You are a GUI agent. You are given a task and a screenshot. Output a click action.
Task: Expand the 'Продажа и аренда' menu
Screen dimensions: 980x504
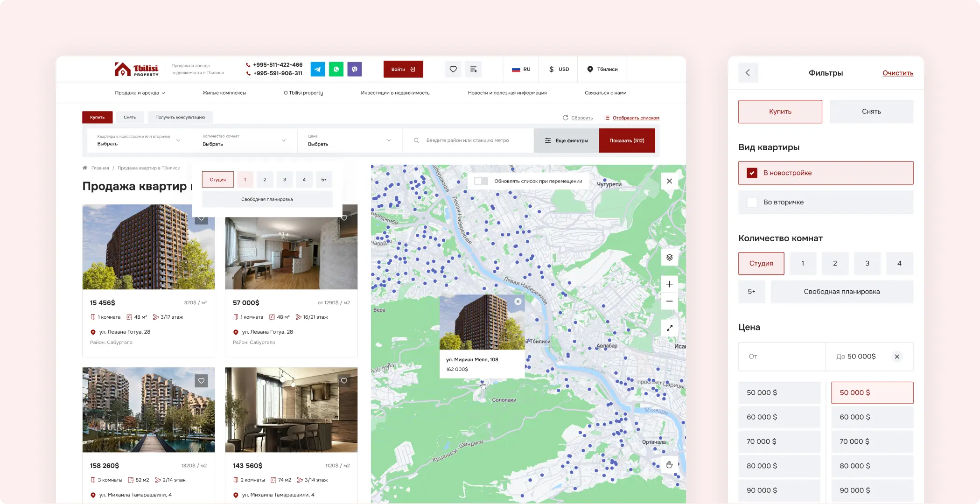tap(139, 92)
